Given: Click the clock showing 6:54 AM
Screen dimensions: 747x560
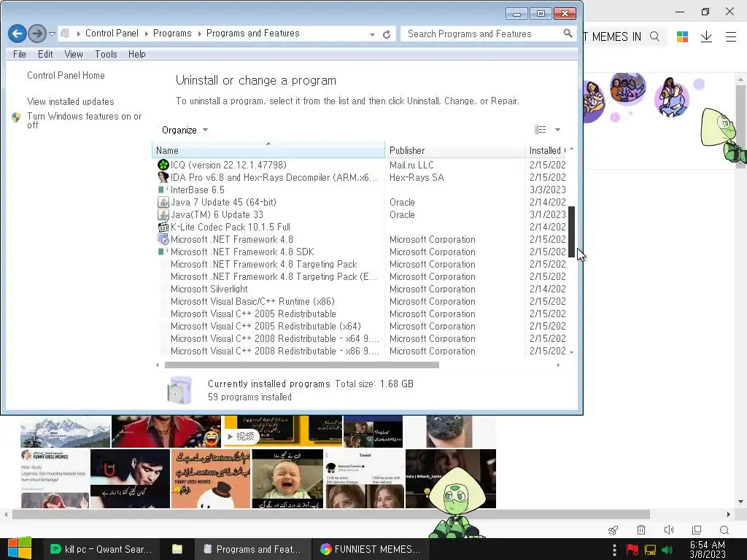Looking at the screenshot, I should 708,550.
